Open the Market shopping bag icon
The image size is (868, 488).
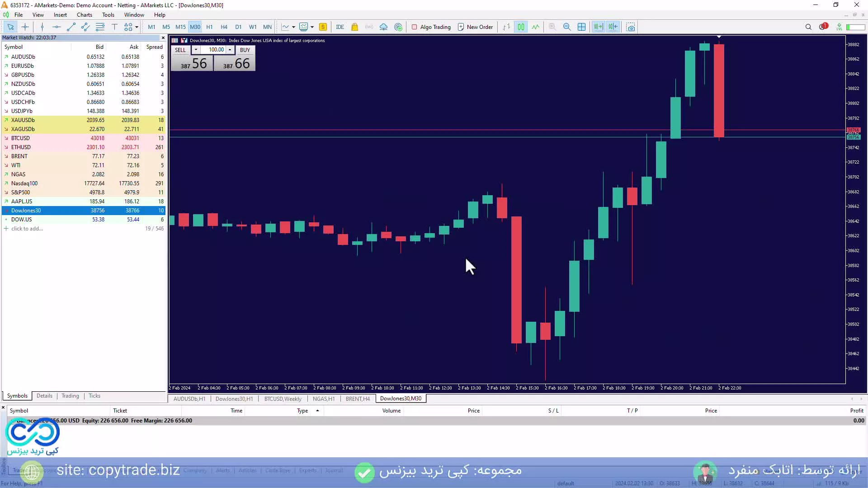[x=354, y=27]
